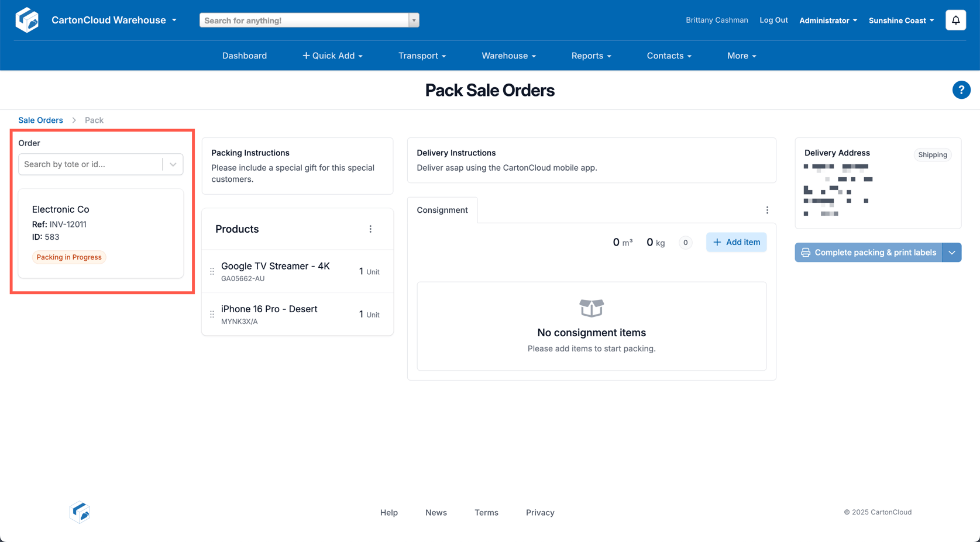Open the Dashboard menu item
980x542 pixels.
click(245, 56)
